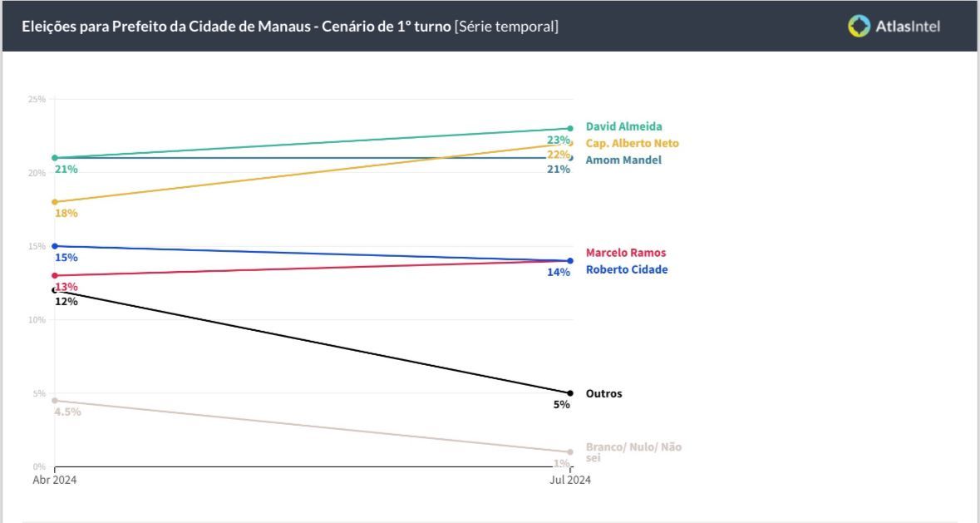
Task: Select the David Almeida legend label
Action: click(623, 126)
